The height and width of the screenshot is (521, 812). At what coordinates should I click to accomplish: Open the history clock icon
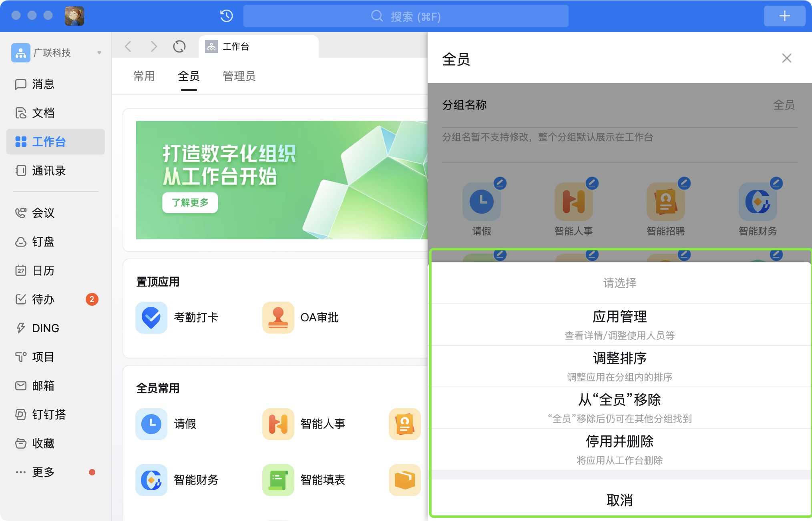point(227,16)
